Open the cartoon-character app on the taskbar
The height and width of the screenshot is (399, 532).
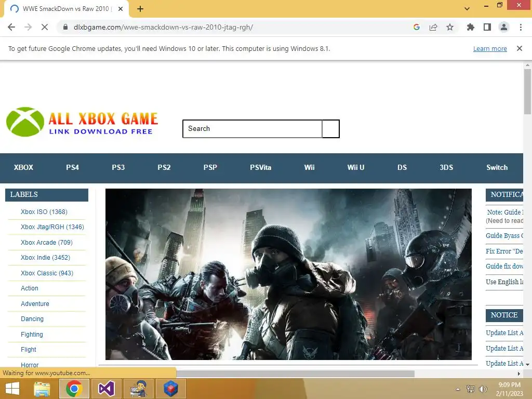(x=139, y=389)
